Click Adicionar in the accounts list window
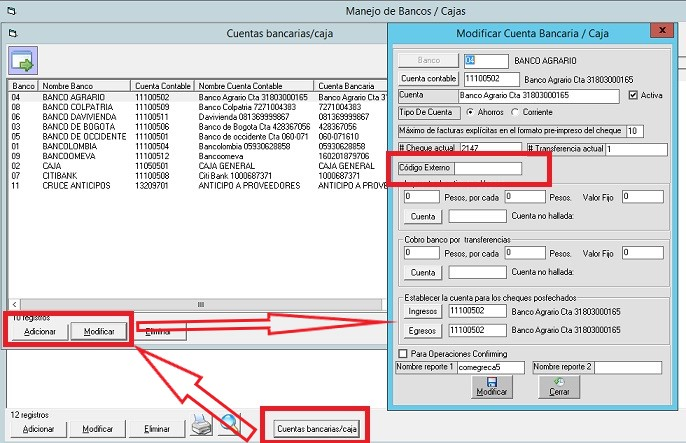The image size is (686, 443). (39, 332)
